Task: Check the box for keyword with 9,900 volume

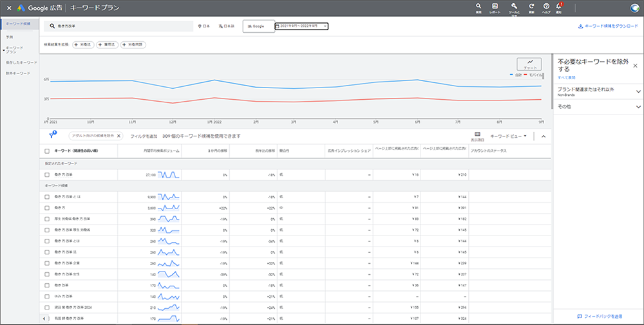Action: click(47, 197)
